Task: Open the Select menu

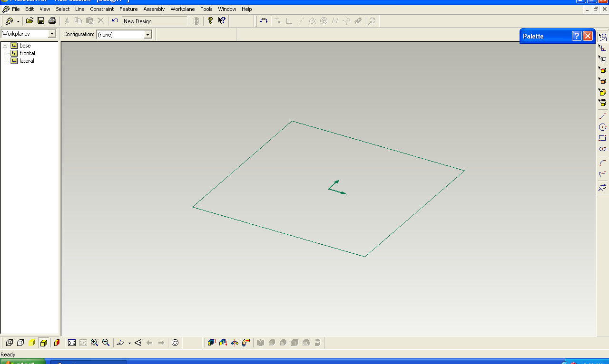Action: 63,9
